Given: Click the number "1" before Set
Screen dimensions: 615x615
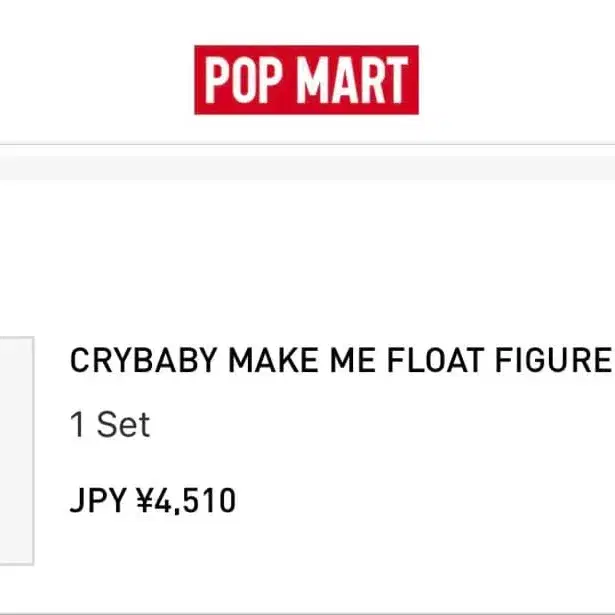Looking at the screenshot, I should point(78,425).
